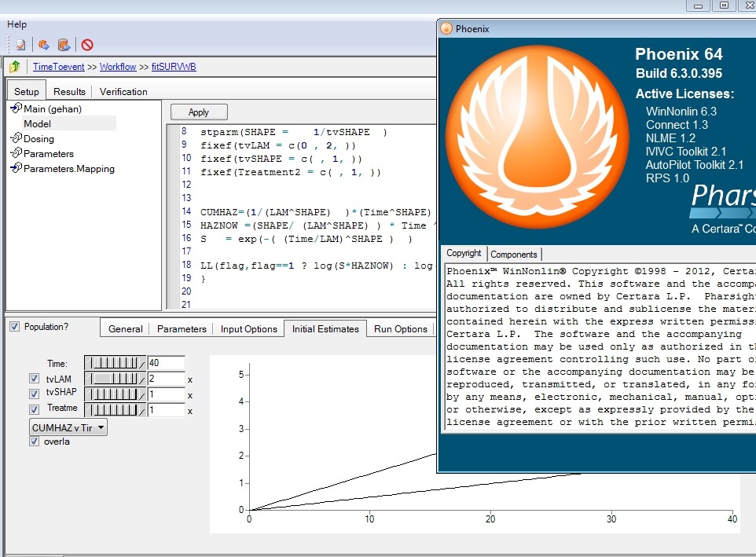Select the Main (gehan) mapping item
Image resolution: width=756 pixels, height=557 pixels.
46,109
